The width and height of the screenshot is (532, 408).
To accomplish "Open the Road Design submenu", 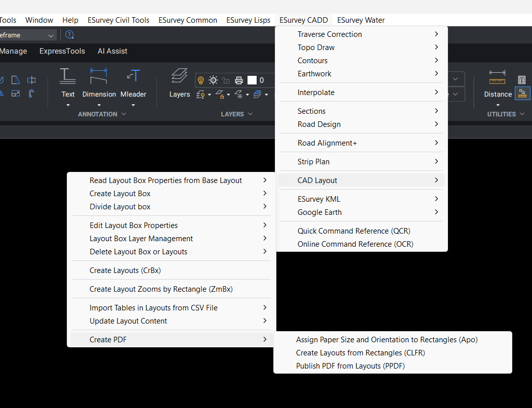I will [361, 124].
